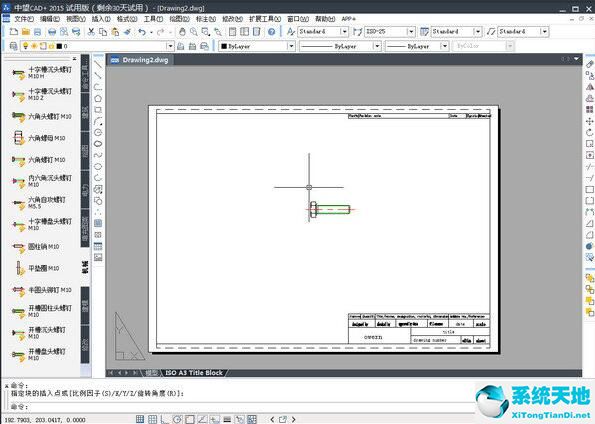Insert the 半圆头铆钉 M10 block
Image resolution: width=595 pixels, height=424 pixels.
click(42, 290)
